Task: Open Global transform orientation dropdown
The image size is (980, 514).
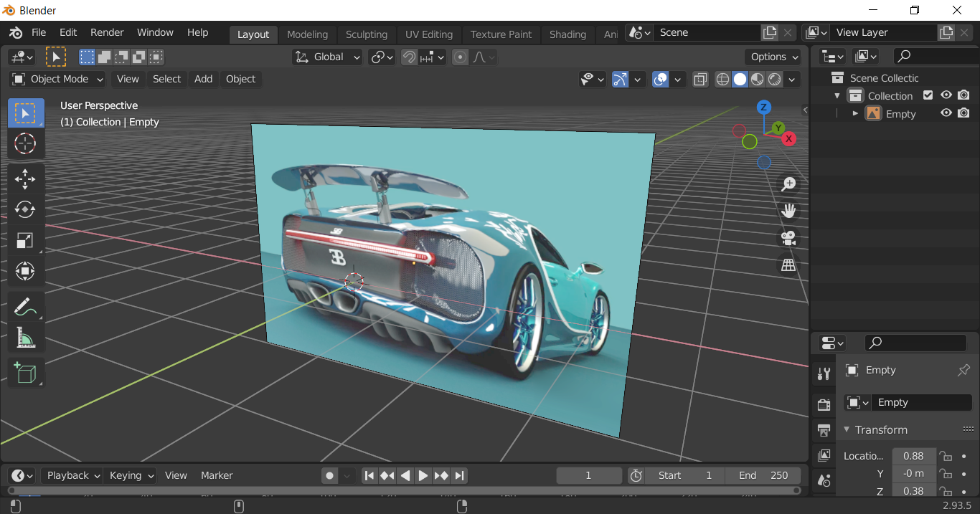Action: click(x=328, y=57)
